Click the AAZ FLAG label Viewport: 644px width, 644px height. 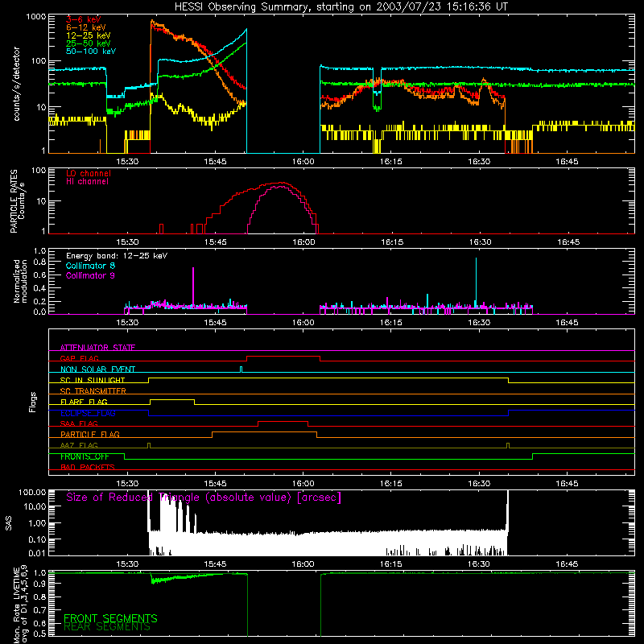(x=79, y=445)
